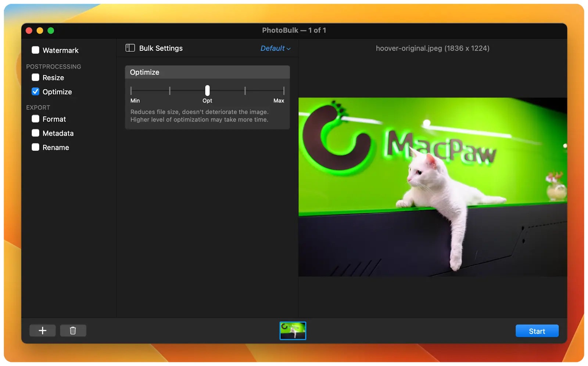Start processing with the Start button
Image resolution: width=588 pixels, height=366 pixels.
tap(537, 331)
